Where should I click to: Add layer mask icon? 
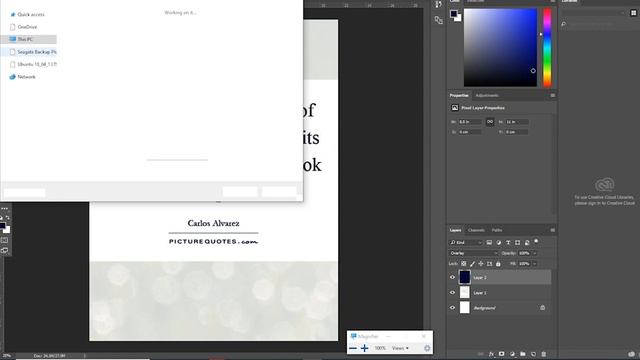click(x=502, y=354)
